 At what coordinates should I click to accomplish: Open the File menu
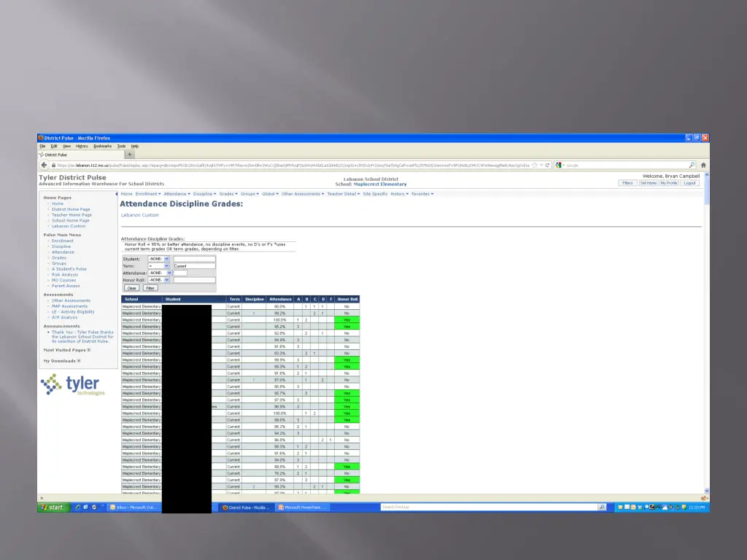pos(42,146)
